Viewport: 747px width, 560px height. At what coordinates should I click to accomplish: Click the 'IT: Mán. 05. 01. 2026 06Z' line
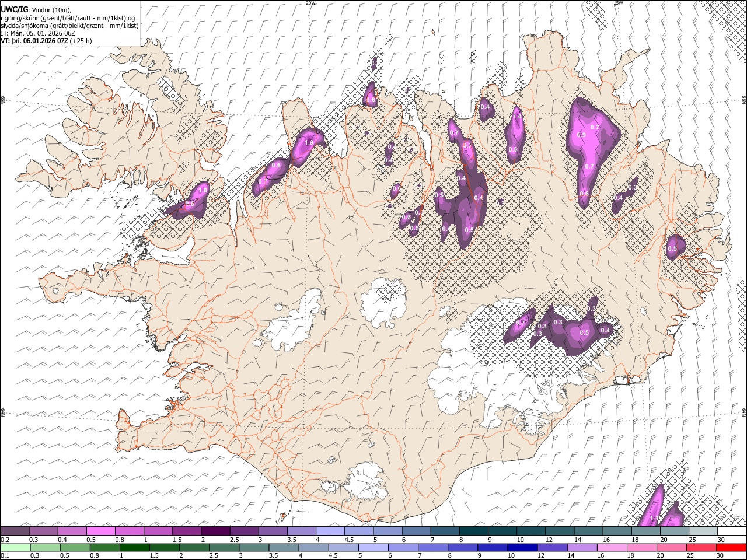[x=37, y=34]
